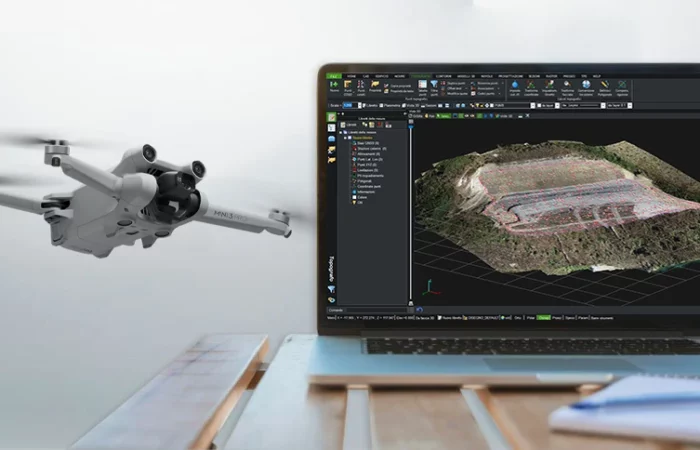The height and width of the screenshot is (450, 700).
Task: Click the eye icon at sidebar bottom
Action: [331, 300]
